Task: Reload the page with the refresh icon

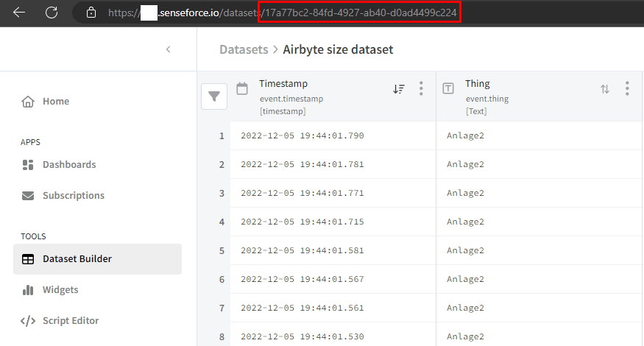Action: (52, 13)
